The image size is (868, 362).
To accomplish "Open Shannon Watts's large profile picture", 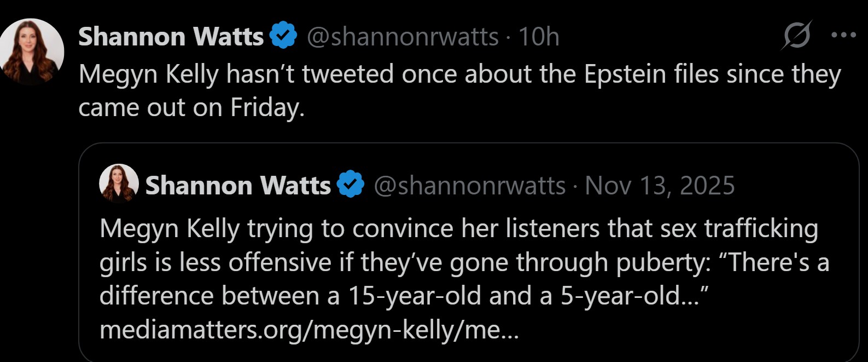I will coord(32,52).
